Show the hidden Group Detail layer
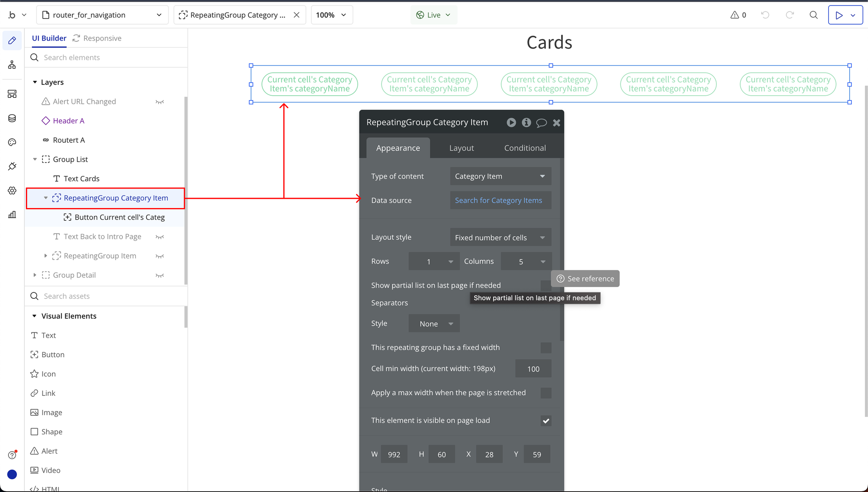 [x=159, y=275]
